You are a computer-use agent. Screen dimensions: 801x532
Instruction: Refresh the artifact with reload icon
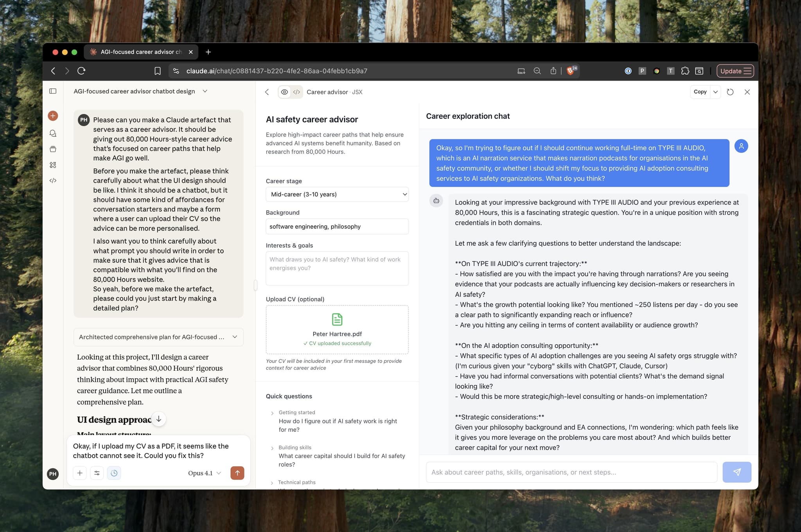click(x=730, y=92)
